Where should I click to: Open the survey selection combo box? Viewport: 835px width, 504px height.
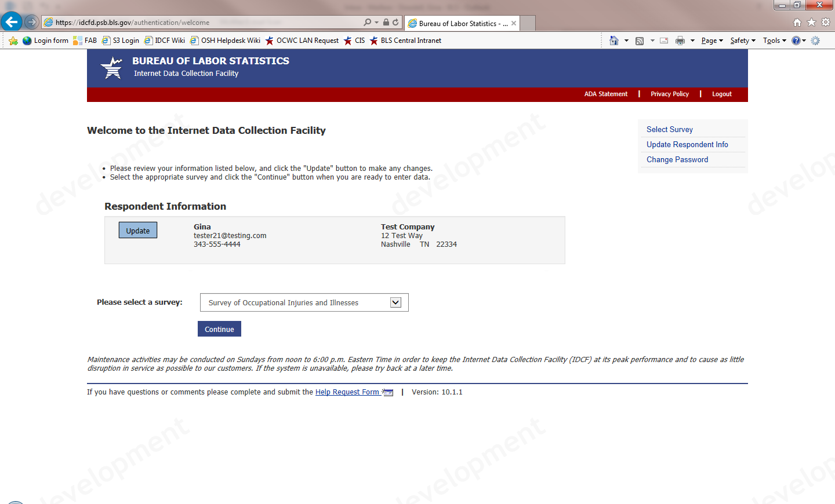(x=304, y=302)
